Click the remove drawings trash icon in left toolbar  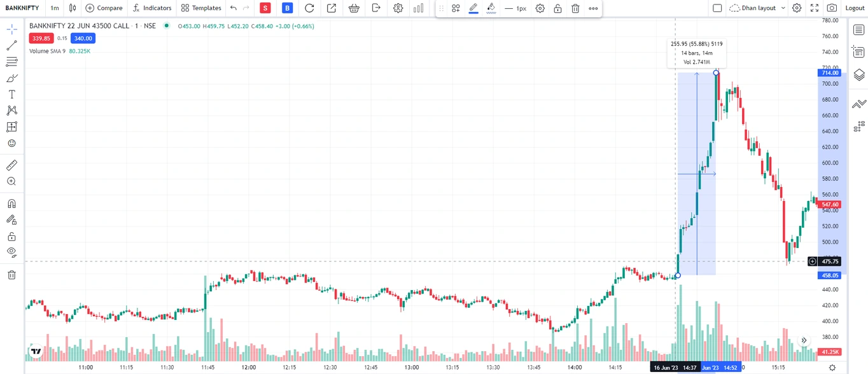click(x=11, y=275)
